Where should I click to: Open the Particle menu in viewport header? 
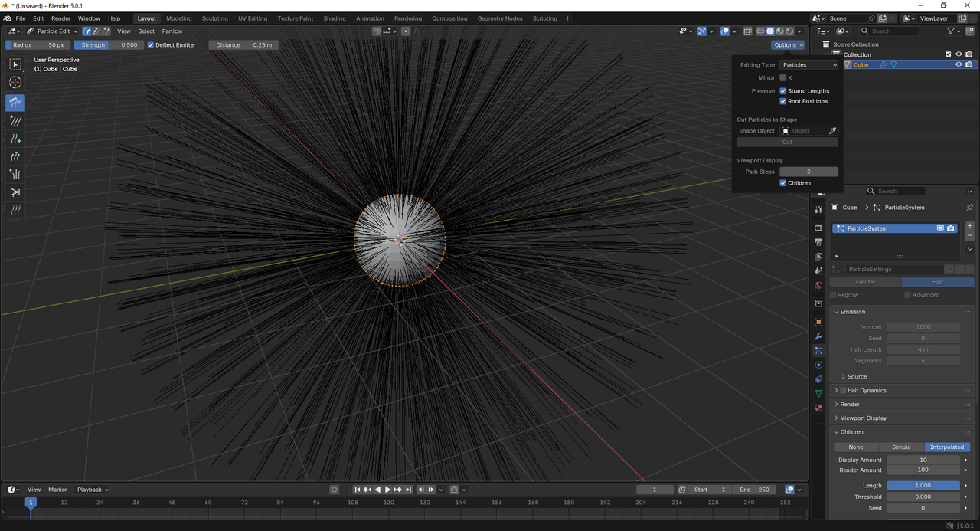(172, 31)
